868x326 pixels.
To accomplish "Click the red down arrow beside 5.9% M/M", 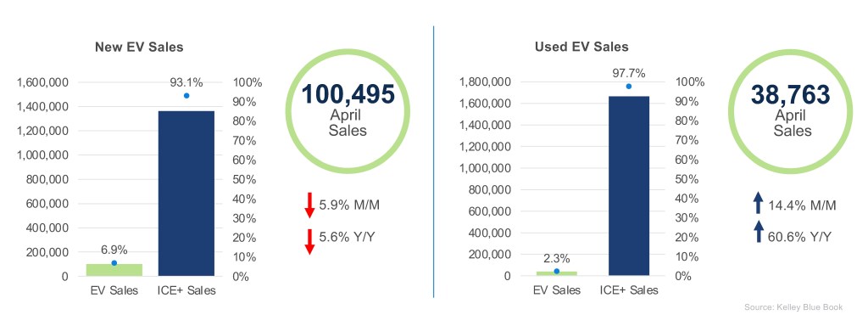I will click(309, 205).
